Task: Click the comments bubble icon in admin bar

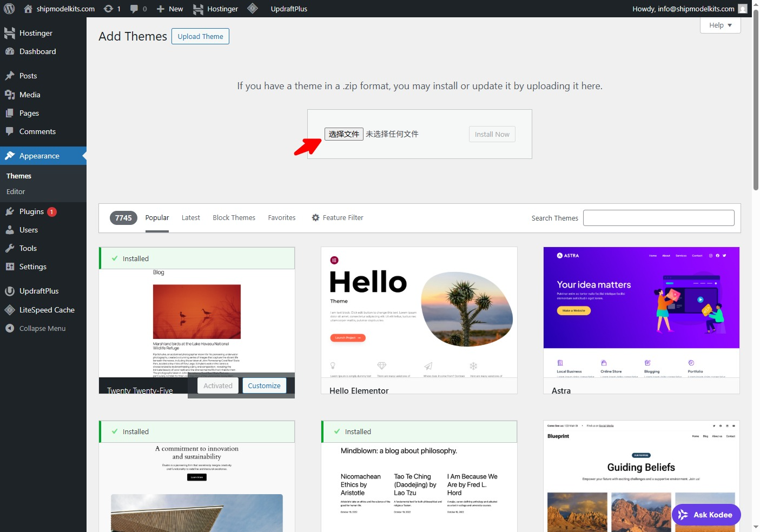Action: 135,9
